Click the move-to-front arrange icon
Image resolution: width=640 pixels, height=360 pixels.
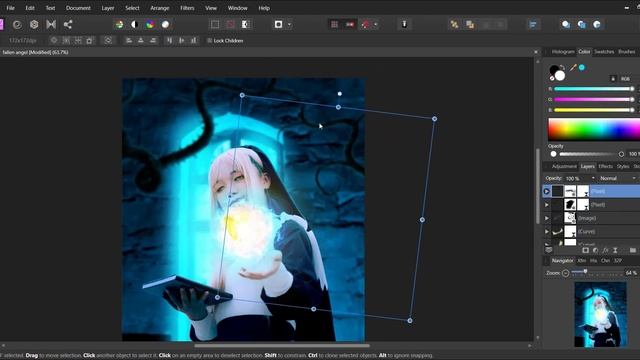pyautogui.click(x=470, y=24)
